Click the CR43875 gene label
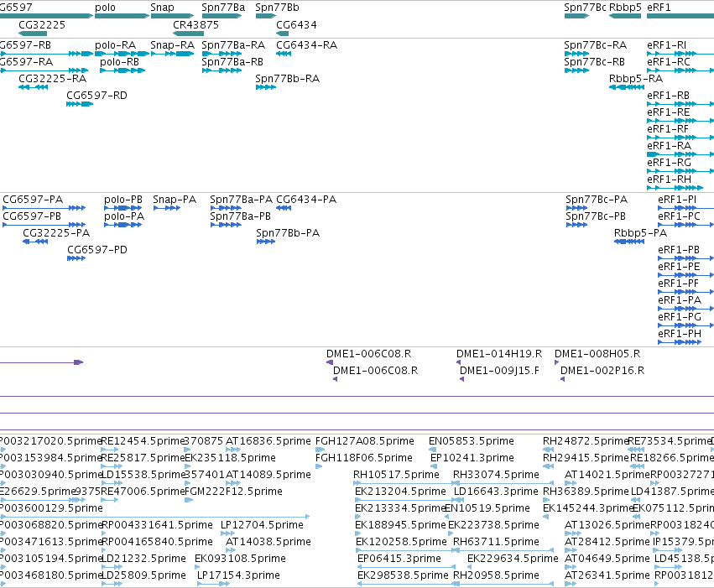Viewport: 714px width, 588px height. 195,25
